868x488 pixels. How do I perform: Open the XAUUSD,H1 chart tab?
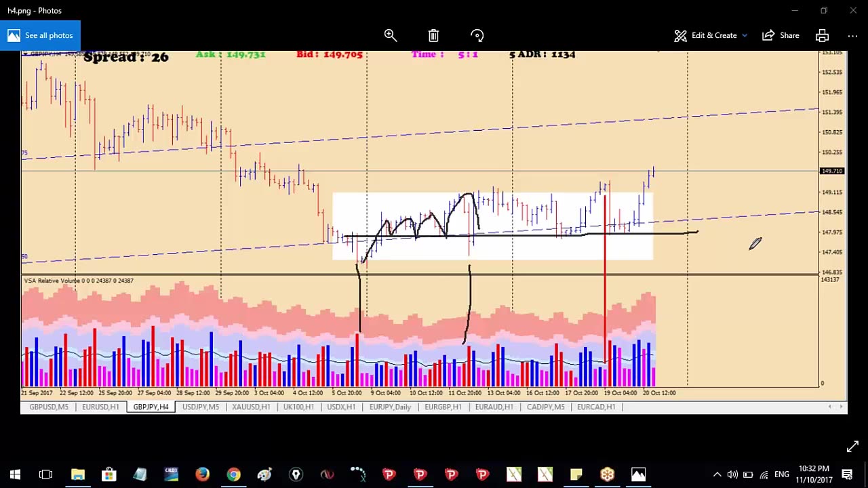[251, 407]
